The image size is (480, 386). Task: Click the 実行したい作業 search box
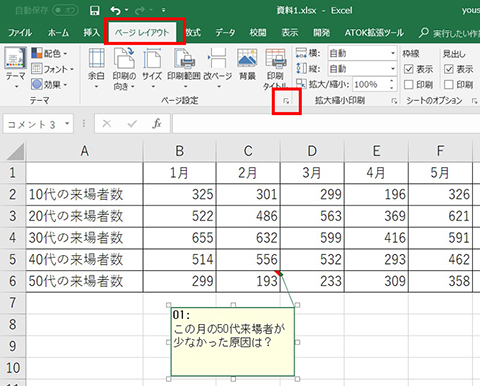tap(450, 33)
